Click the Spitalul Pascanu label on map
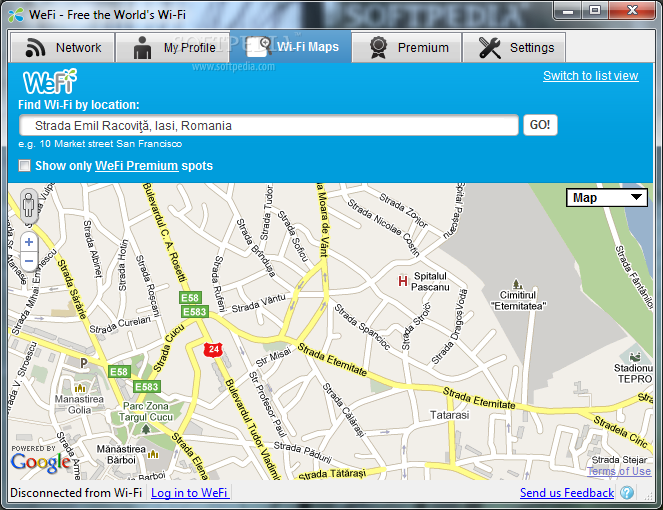The width and height of the screenshot is (663, 510). 430,282
